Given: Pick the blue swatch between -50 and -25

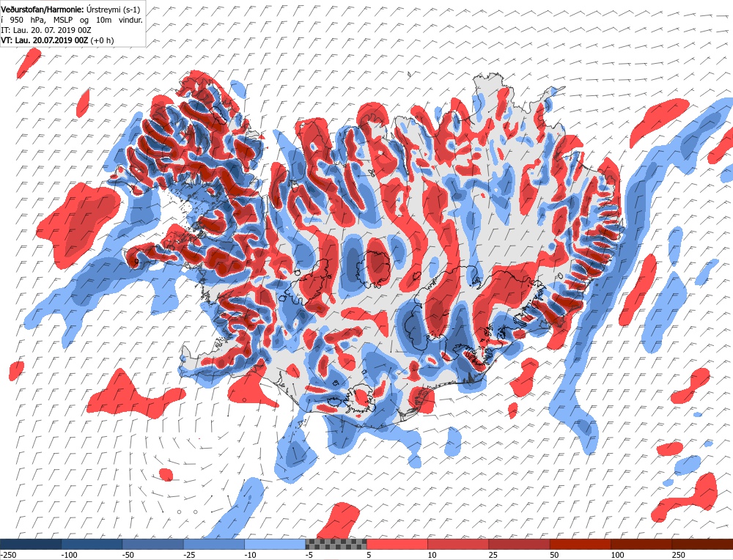Looking at the screenshot, I should (153, 544).
